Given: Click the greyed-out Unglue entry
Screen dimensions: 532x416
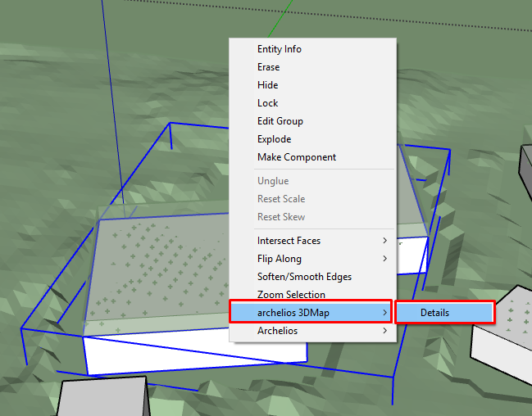Looking at the screenshot, I should point(312,181).
